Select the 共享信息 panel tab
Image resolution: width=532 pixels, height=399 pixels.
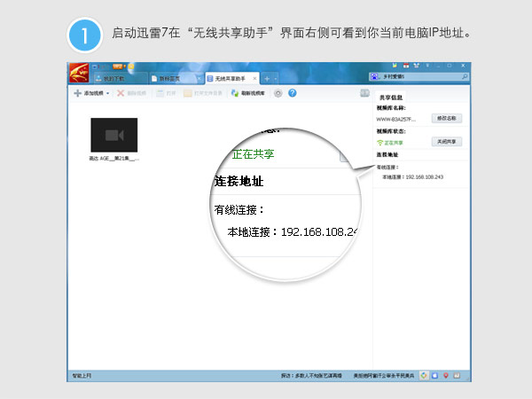pyautogui.click(x=391, y=98)
